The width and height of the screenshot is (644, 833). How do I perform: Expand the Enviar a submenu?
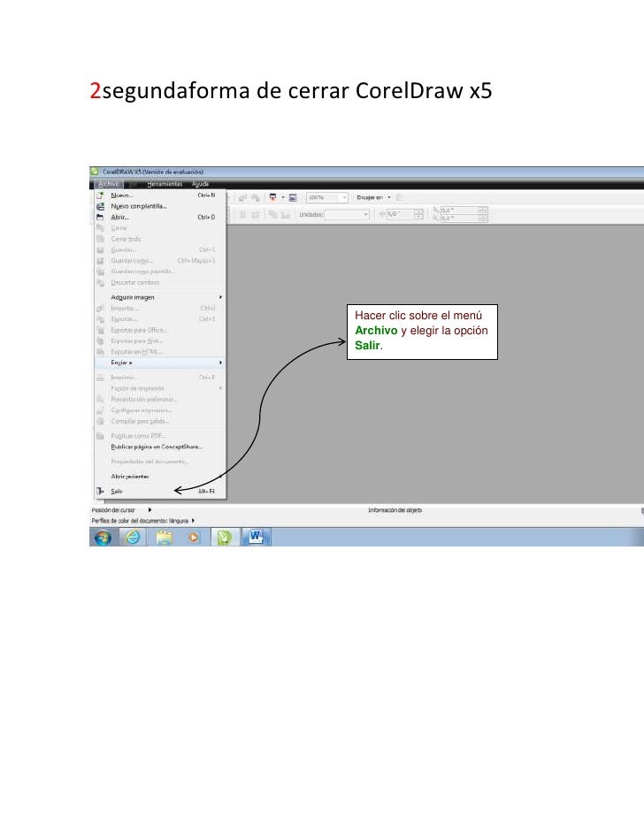160,363
